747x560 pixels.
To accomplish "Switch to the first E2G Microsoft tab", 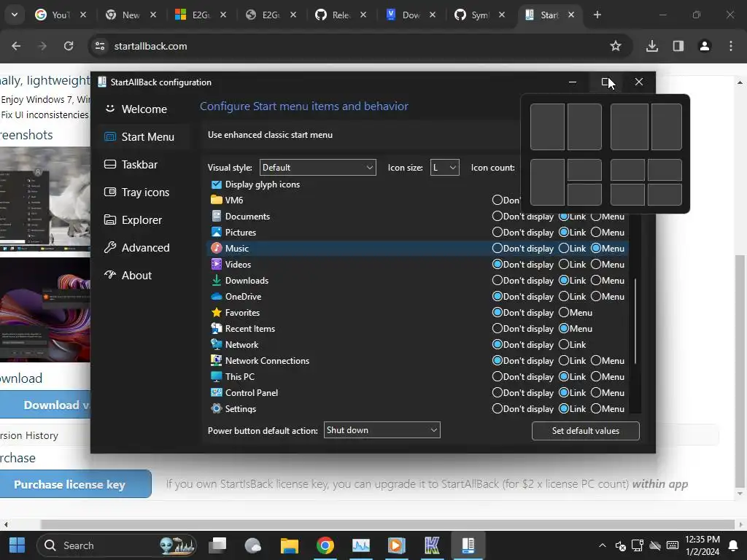I will [201, 15].
